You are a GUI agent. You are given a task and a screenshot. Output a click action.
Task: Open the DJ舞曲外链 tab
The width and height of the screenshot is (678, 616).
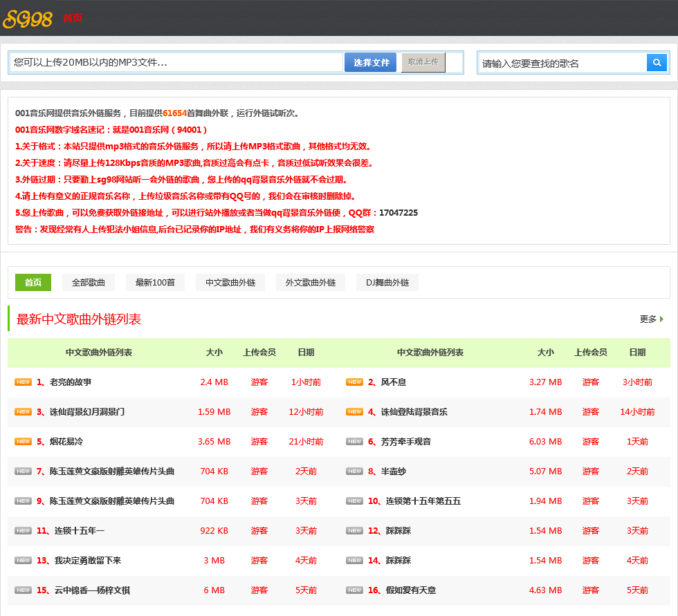[387, 283]
